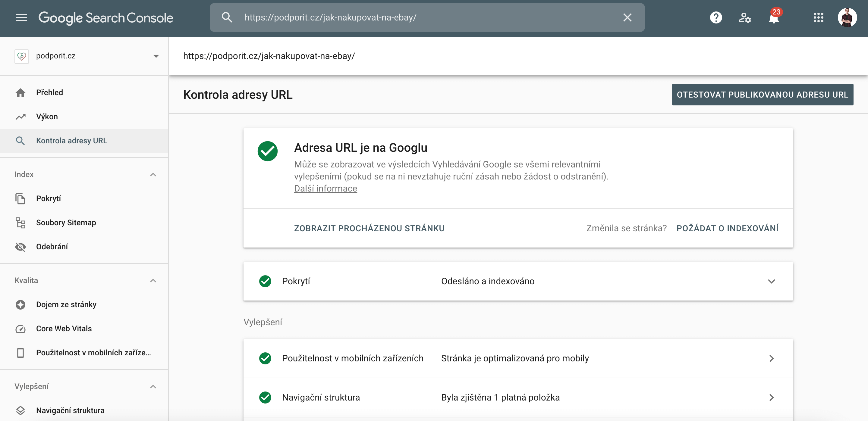Image resolution: width=868 pixels, height=421 pixels.
Task: Clear the URL inspection search field
Action: click(627, 17)
